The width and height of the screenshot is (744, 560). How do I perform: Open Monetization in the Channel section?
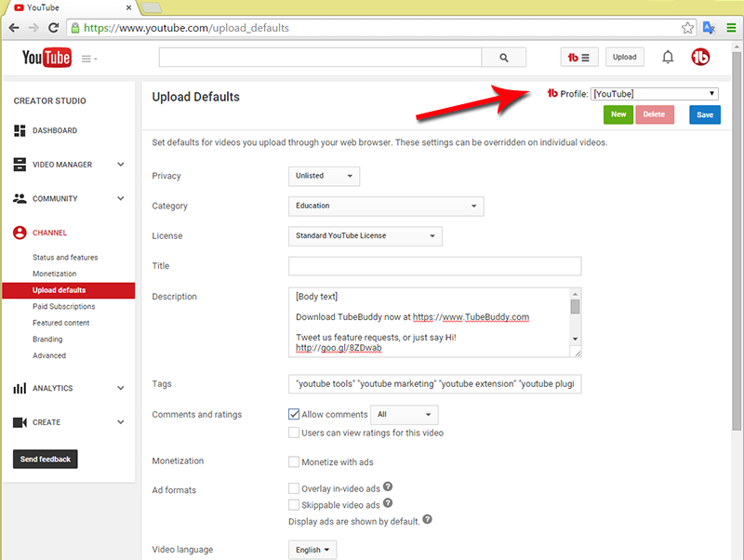click(x=55, y=273)
